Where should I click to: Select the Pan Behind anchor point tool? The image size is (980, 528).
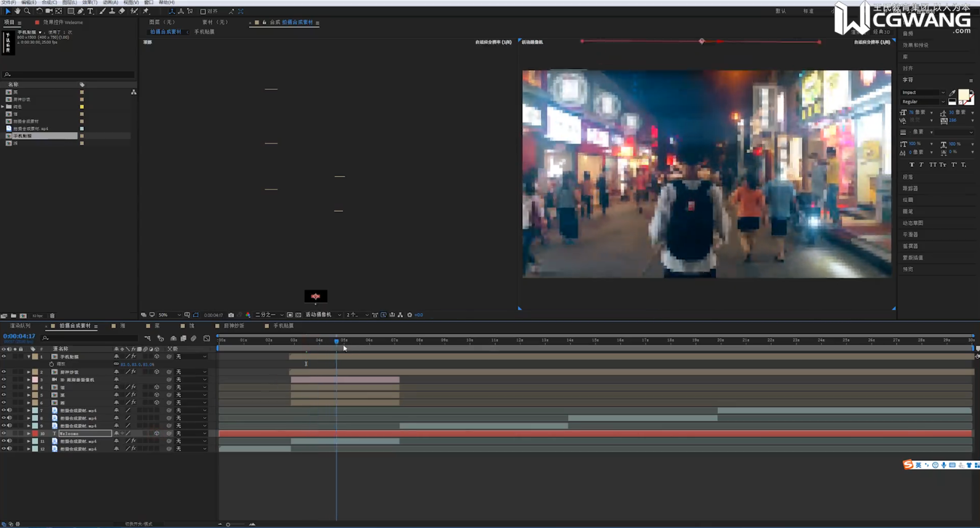click(x=58, y=11)
